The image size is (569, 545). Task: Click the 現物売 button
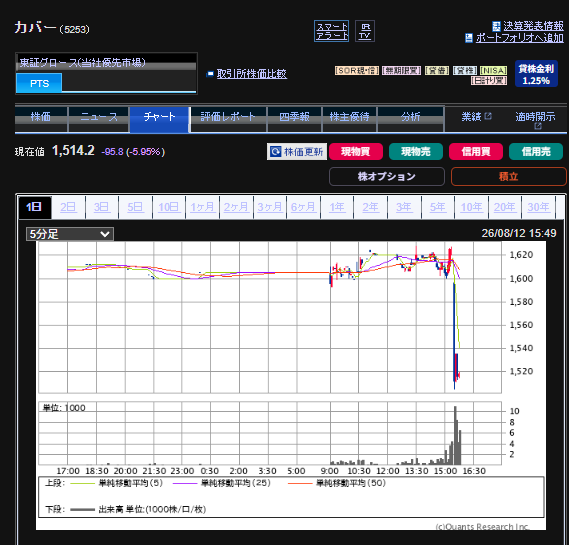[x=416, y=151]
